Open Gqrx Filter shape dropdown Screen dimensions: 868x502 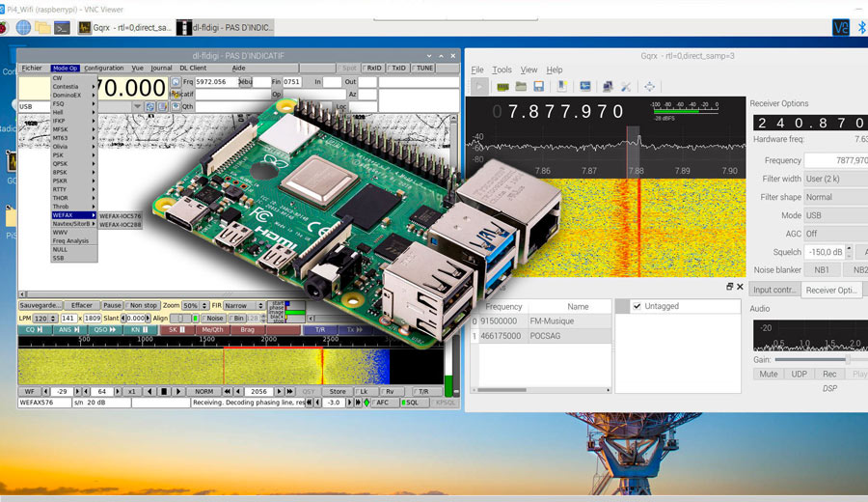[x=836, y=197]
